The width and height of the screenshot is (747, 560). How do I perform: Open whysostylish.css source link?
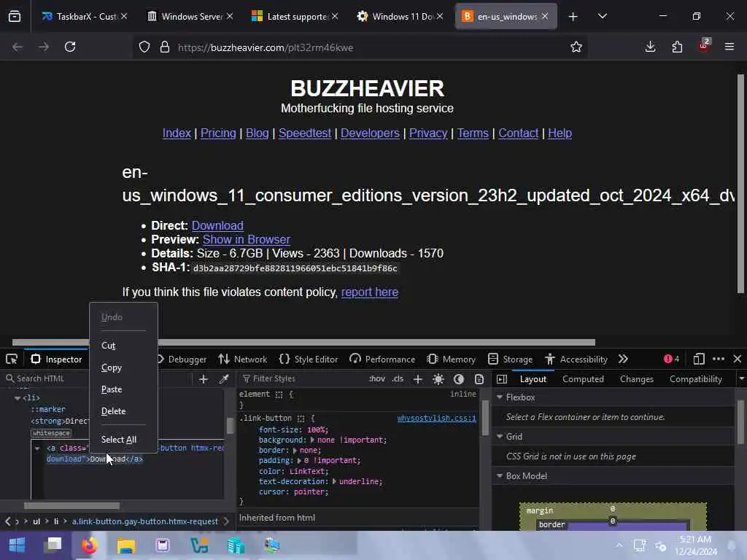pyautogui.click(x=436, y=418)
